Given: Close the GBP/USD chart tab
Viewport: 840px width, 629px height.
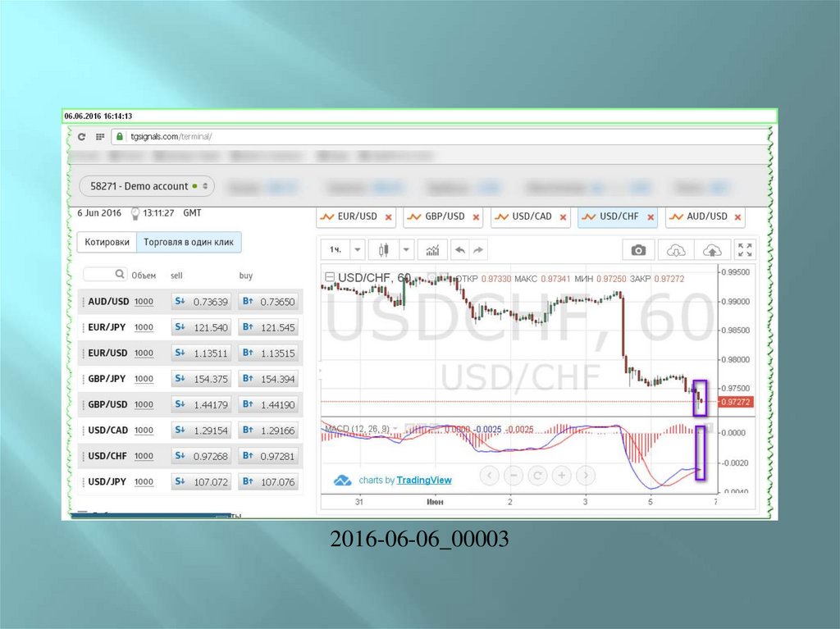Looking at the screenshot, I should tap(476, 217).
